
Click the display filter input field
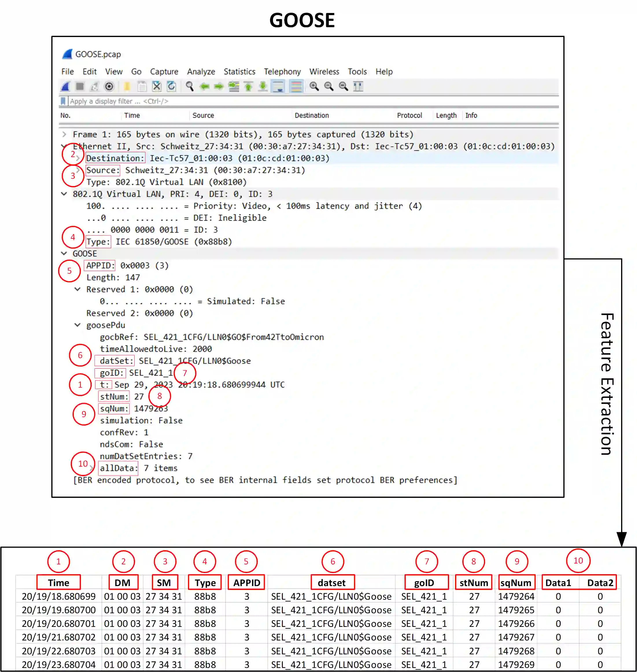[x=272, y=101]
